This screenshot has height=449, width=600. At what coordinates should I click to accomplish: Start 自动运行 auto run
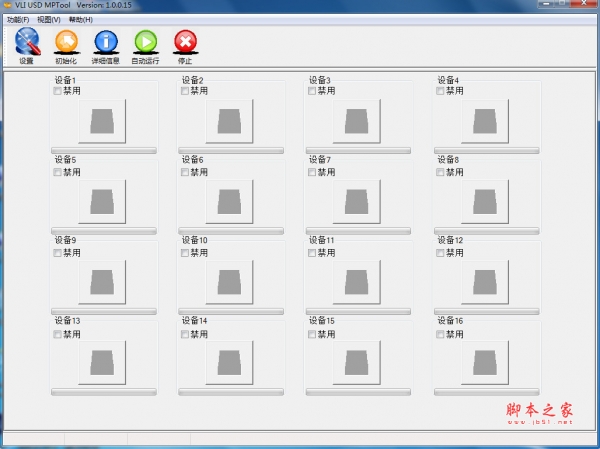145,46
